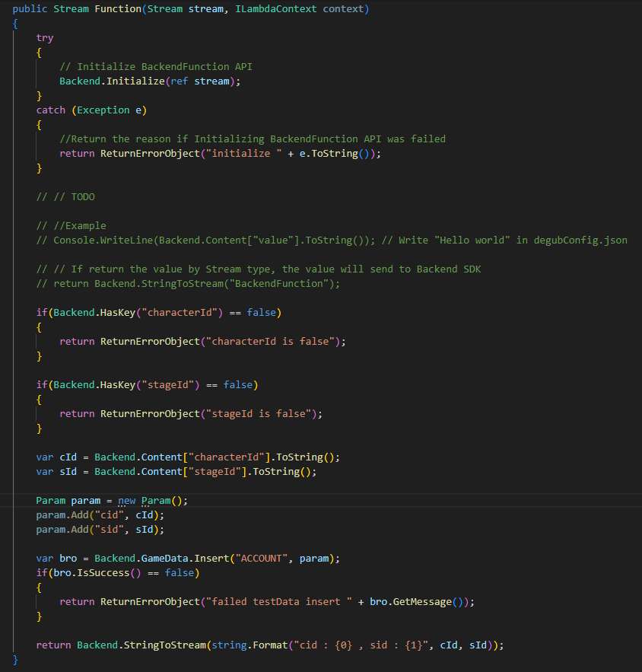Click the '// //Example' comment
The height and width of the screenshot is (672, 642).
click(x=71, y=226)
